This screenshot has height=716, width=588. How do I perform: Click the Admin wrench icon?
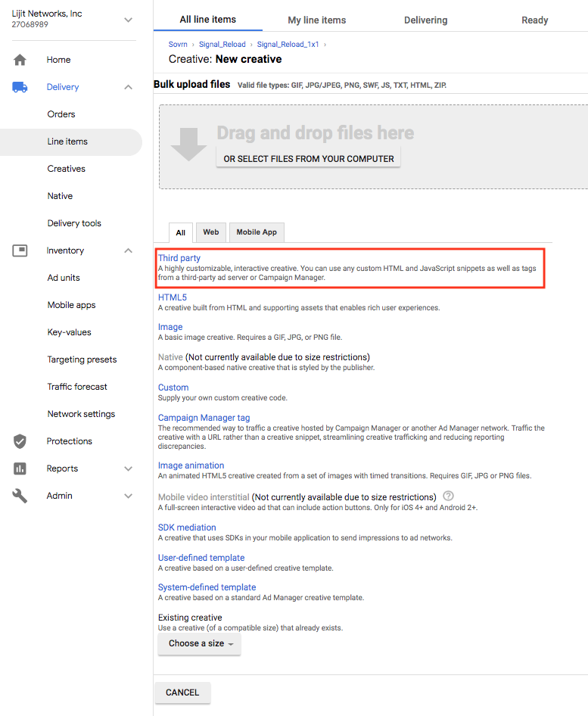click(20, 496)
